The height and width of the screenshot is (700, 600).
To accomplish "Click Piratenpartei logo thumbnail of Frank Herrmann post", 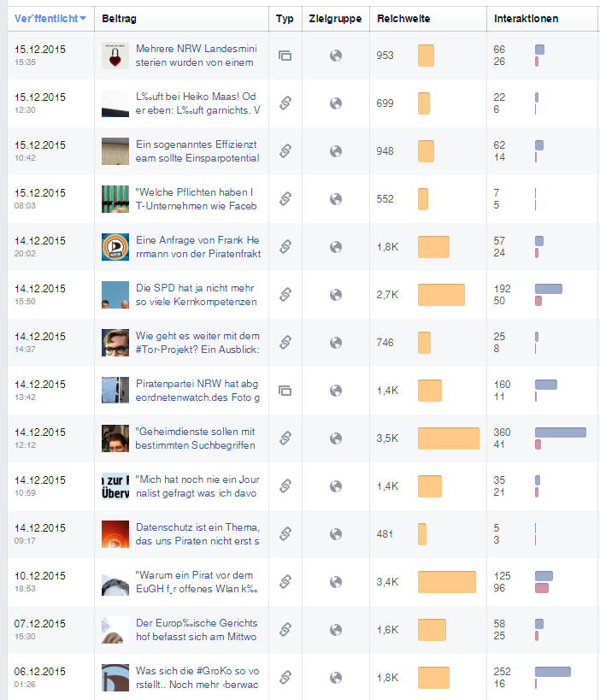I will (115, 247).
